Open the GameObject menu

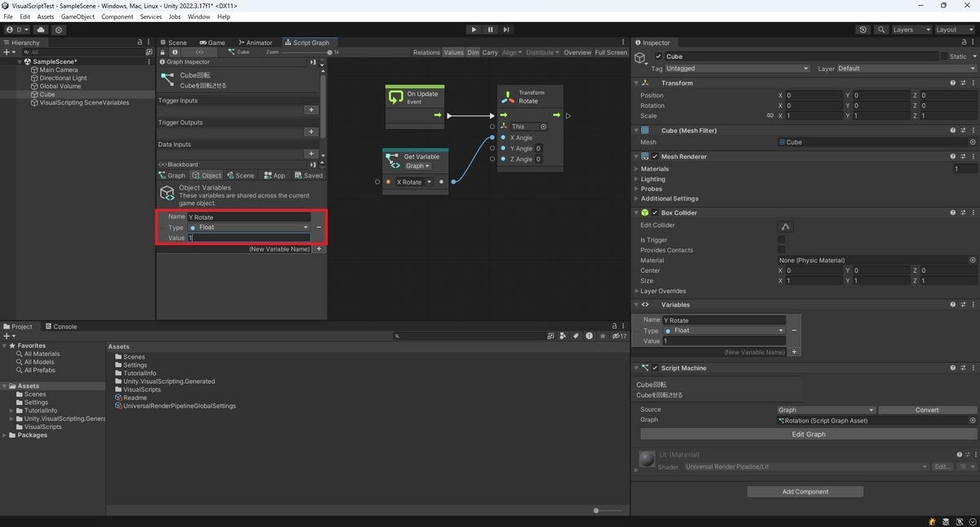tap(78, 16)
